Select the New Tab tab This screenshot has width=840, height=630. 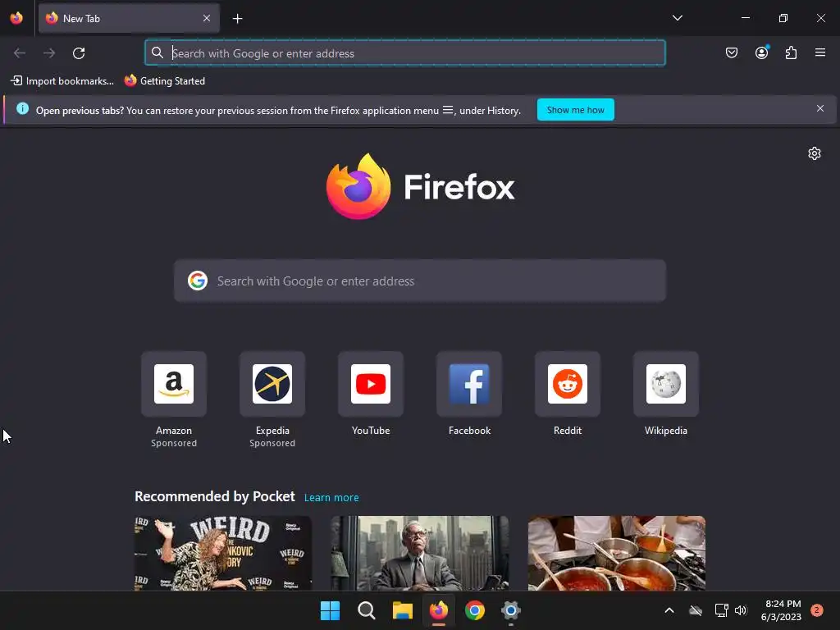point(129,18)
